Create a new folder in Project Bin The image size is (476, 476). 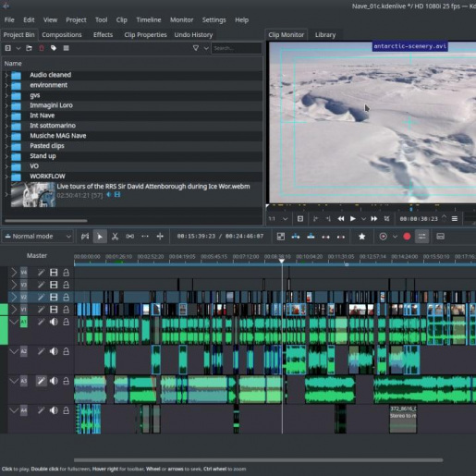(x=29, y=48)
